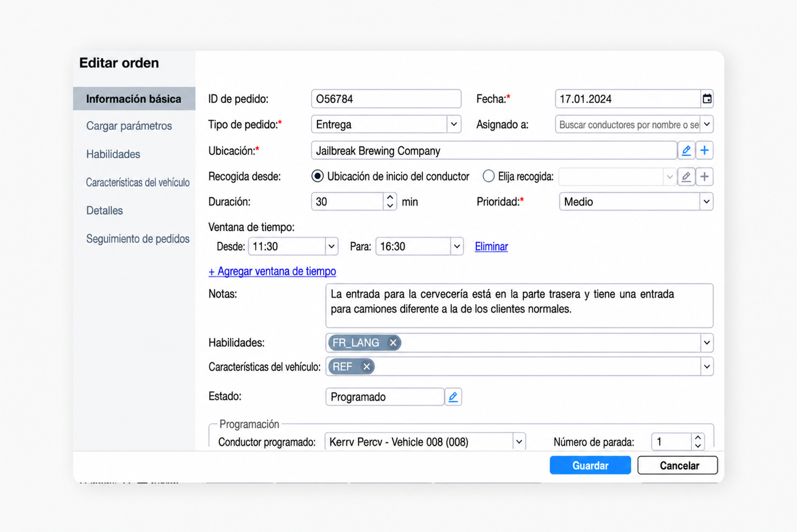797x532 pixels.
Task: Edit the Ubicación location with pencil icon
Action: click(686, 150)
